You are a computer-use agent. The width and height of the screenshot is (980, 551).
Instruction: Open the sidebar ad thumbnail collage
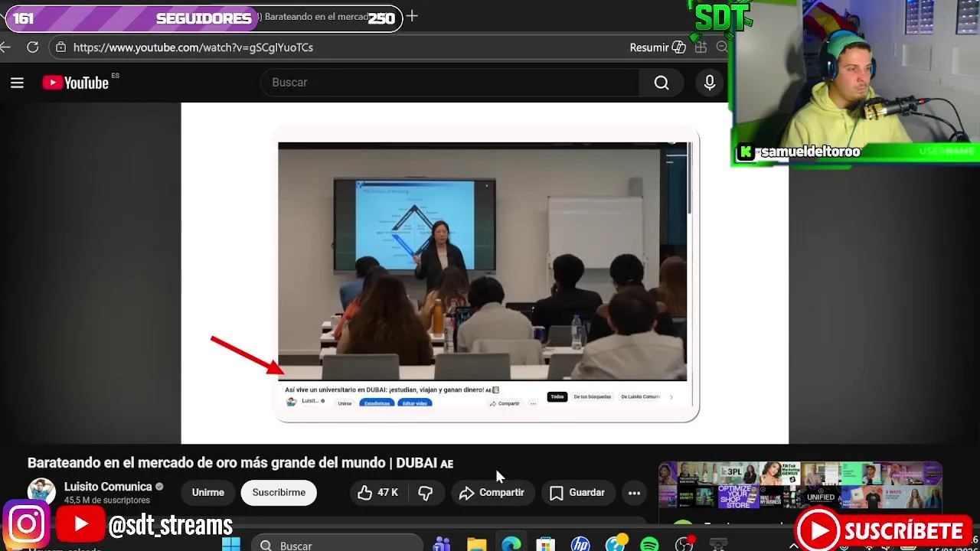tap(800, 486)
